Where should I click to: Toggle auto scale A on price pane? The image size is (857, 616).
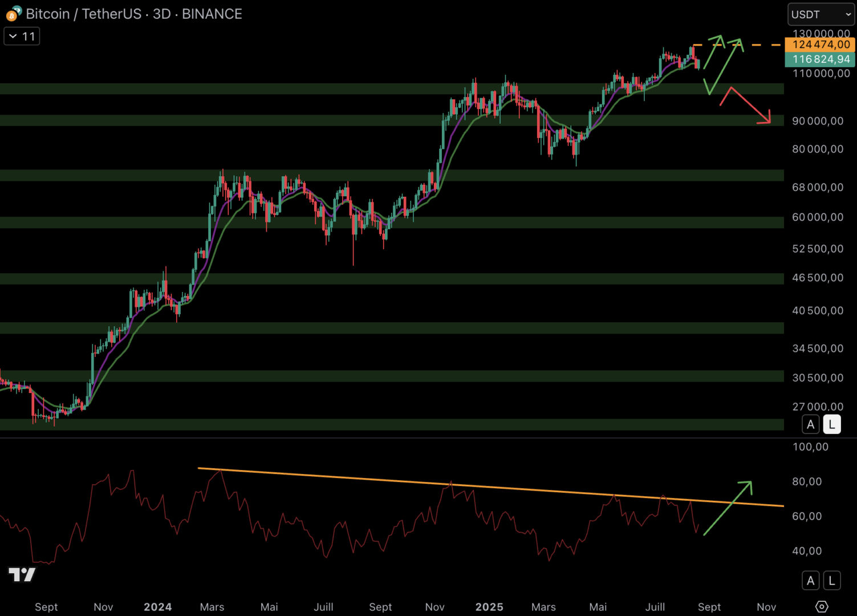tap(810, 424)
